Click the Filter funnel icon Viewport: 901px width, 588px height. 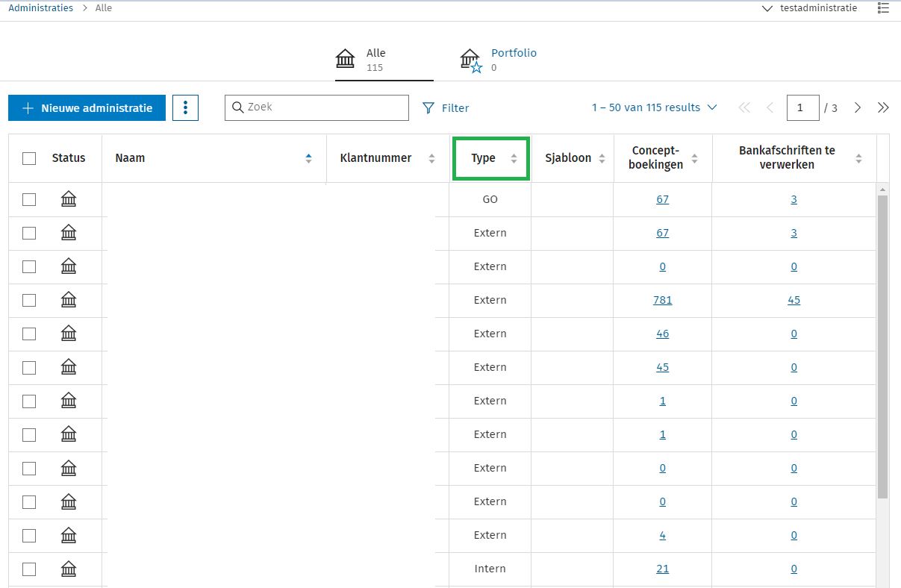(x=428, y=108)
